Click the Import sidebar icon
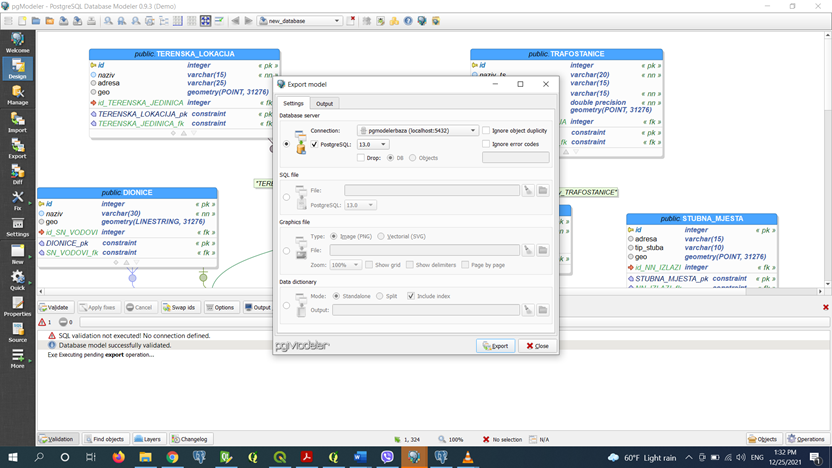 [18, 123]
